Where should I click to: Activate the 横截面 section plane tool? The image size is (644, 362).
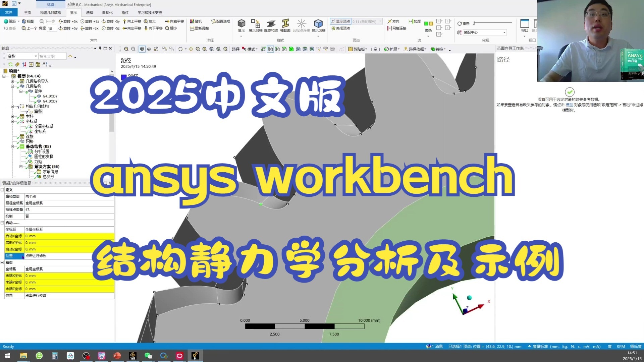pos(286,23)
